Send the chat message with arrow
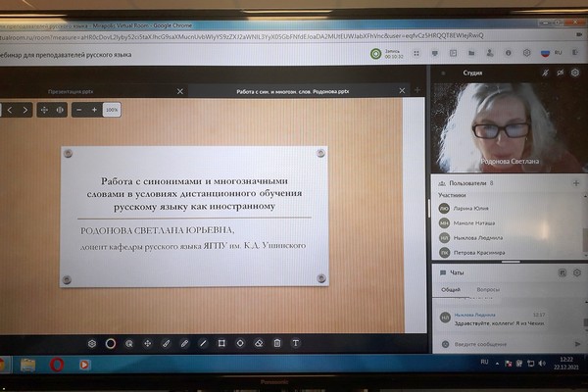Viewport: 588px width, 392px height. [577, 344]
